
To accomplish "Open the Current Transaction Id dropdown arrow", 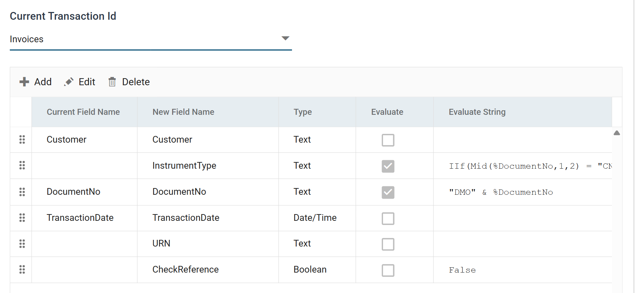I will click(285, 38).
